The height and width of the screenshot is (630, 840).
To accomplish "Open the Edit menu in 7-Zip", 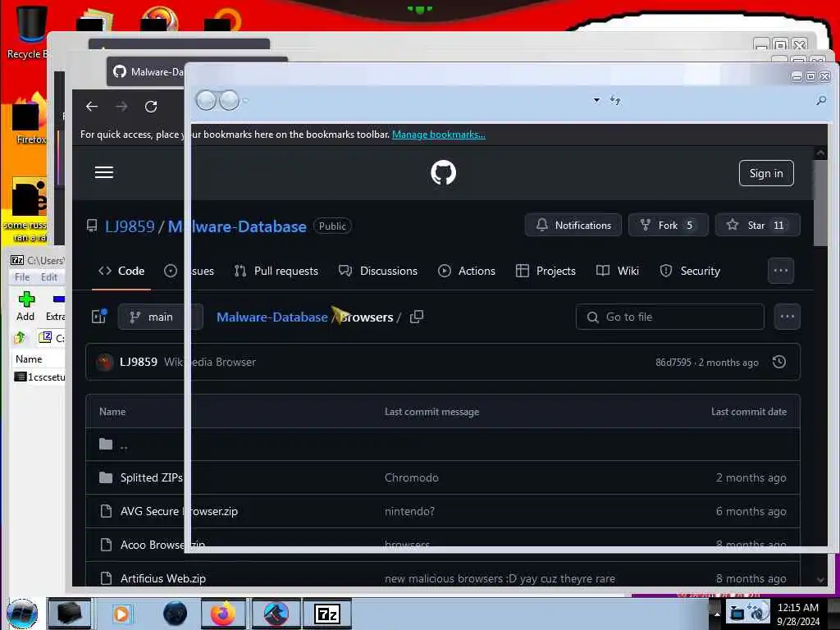I will tap(48, 277).
